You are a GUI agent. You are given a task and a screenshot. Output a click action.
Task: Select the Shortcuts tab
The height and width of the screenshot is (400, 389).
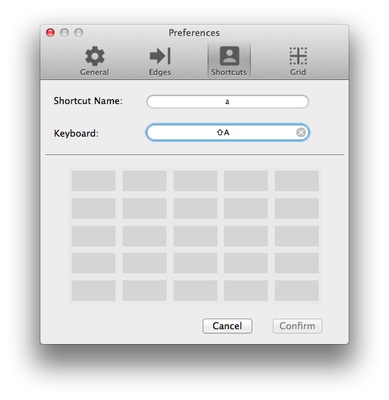[x=229, y=61]
